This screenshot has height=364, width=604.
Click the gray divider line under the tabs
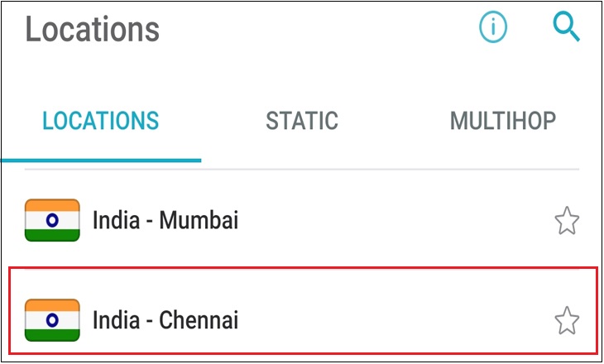point(302,169)
